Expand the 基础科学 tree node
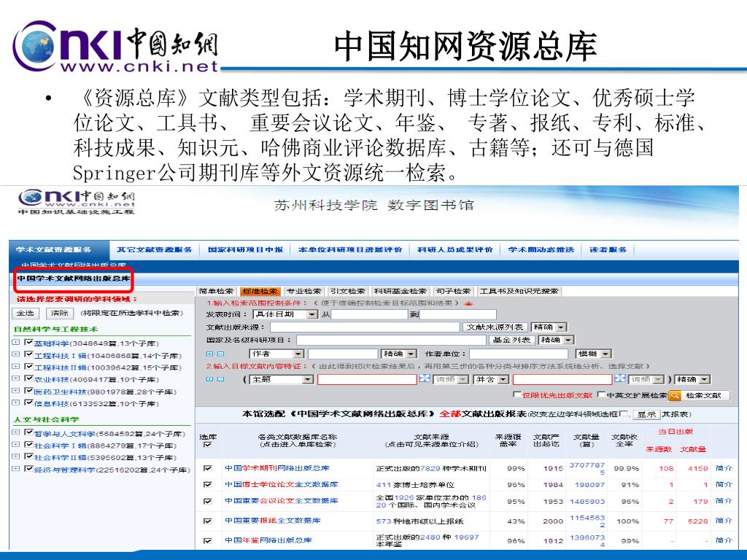This screenshot has height=560, width=747. pyautogui.click(x=16, y=343)
